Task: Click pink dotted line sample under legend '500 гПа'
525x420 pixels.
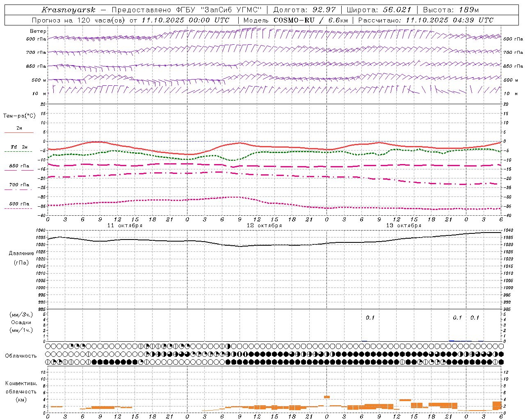Action: coord(18,209)
